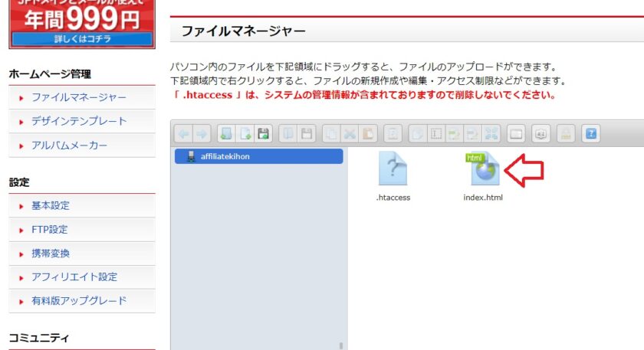Select the index.html file icon
This screenshot has width=644, height=350.
coord(483,168)
